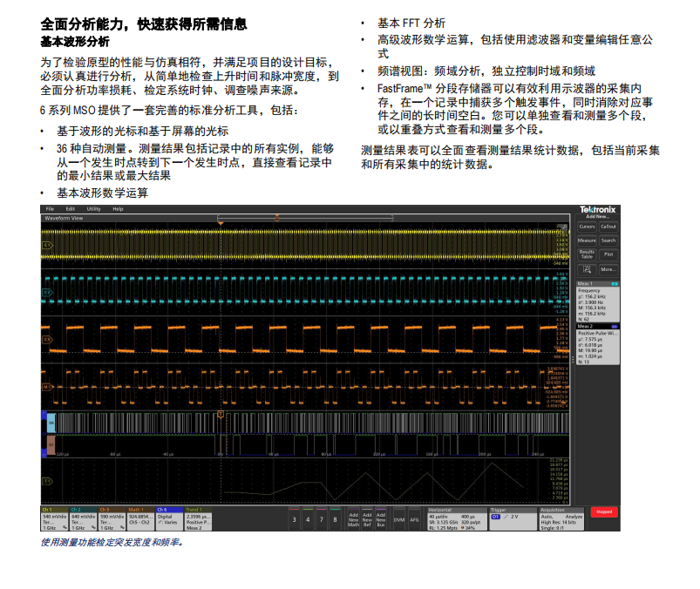Click the zoom overview bar above waveforms
Screen dimensions: 700x589
point(305,218)
